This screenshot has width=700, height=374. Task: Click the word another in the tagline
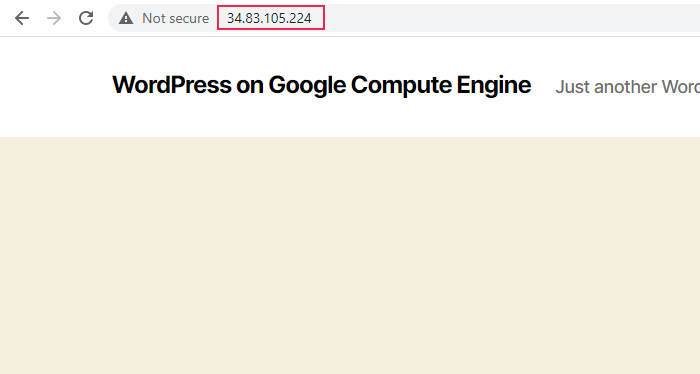pyautogui.click(x=625, y=87)
